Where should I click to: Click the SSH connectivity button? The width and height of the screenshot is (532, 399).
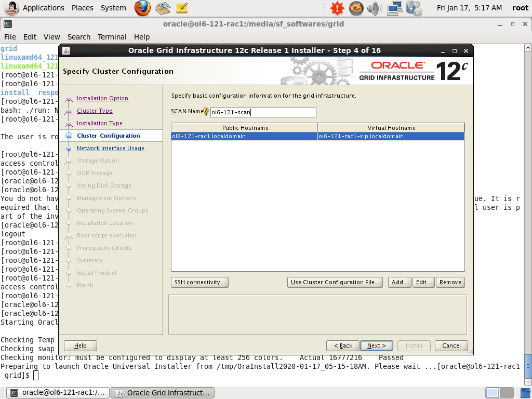click(199, 282)
